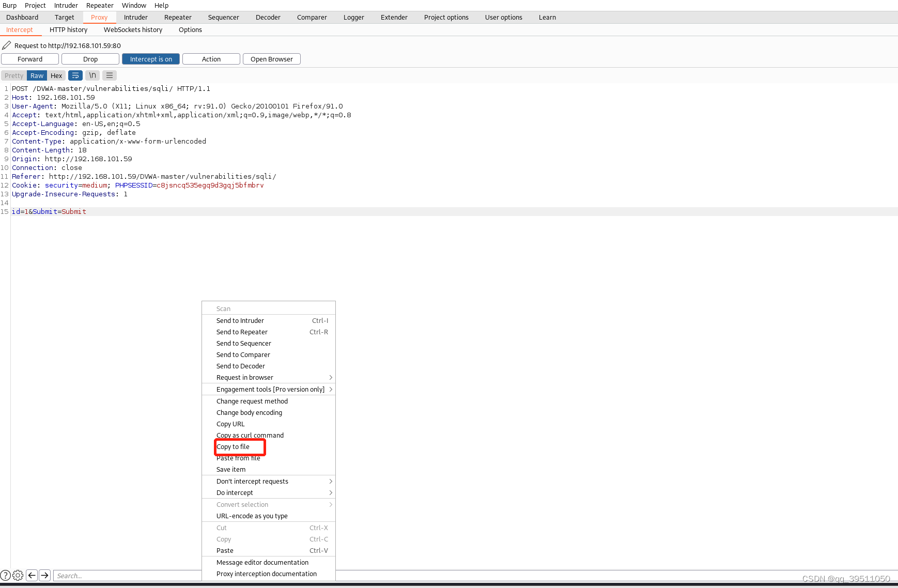Open the Action dropdown button

click(211, 59)
